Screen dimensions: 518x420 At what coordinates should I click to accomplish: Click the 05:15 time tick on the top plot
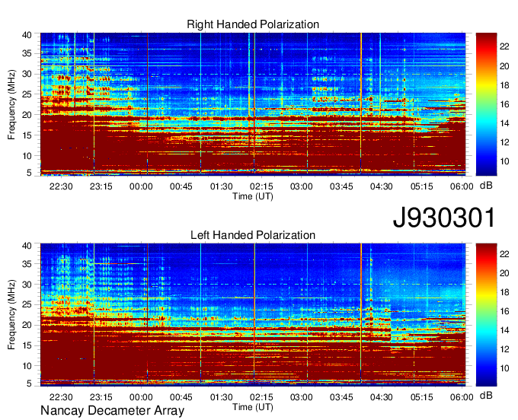(421, 186)
